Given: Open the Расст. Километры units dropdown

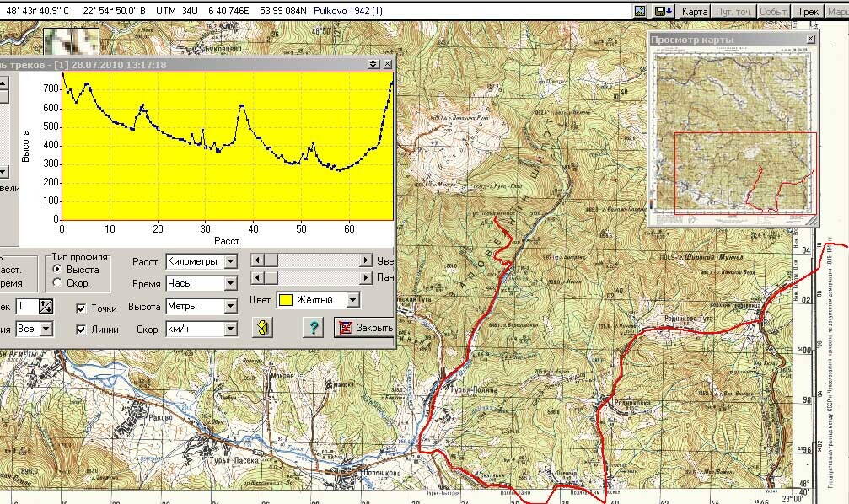Looking at the screenshot, I should pyautogui.click(x=230, y=261).
